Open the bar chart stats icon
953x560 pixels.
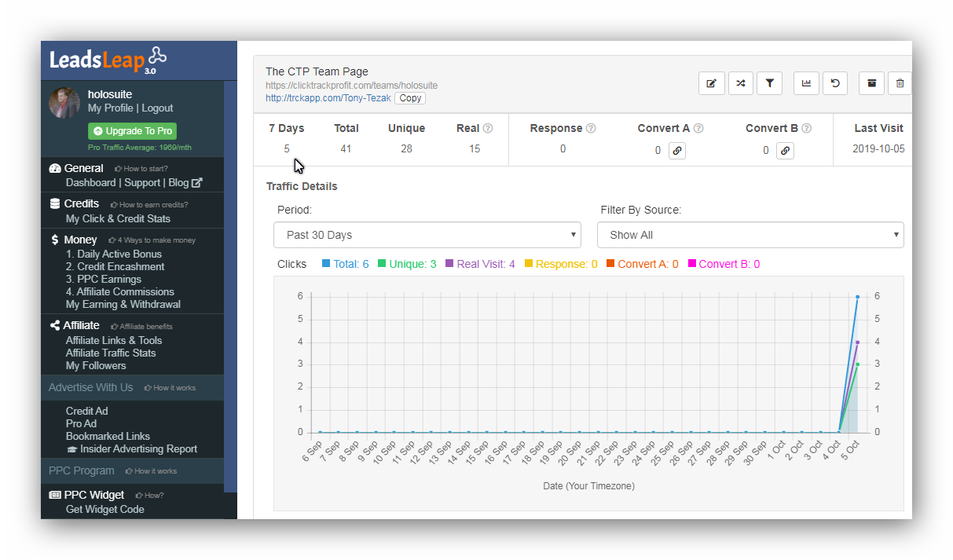(x=806, y=82)
